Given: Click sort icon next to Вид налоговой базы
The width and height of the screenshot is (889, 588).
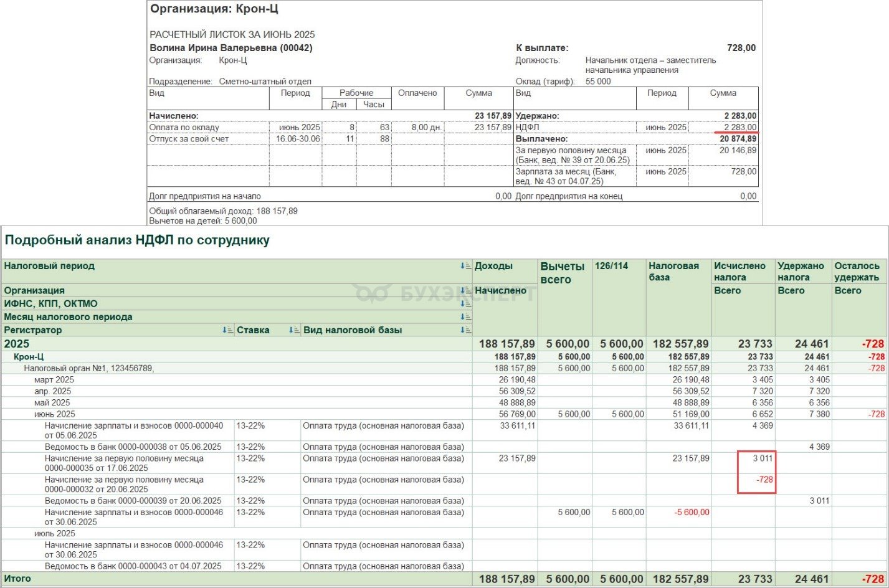Looking at the screenshot, I should (x=465, y=330).
